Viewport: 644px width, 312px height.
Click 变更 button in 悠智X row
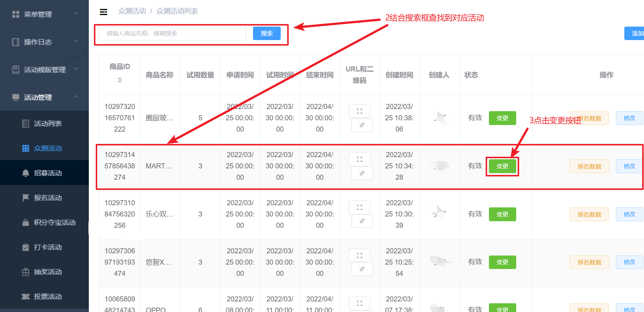pos(502,262)
